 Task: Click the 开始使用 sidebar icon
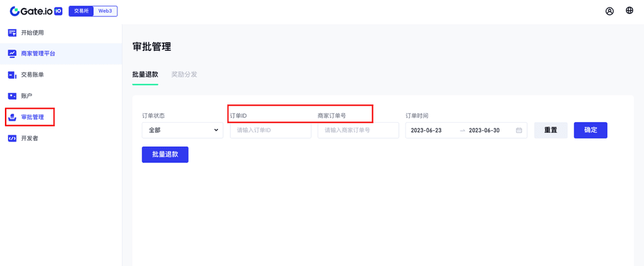[x=12, y=33]
